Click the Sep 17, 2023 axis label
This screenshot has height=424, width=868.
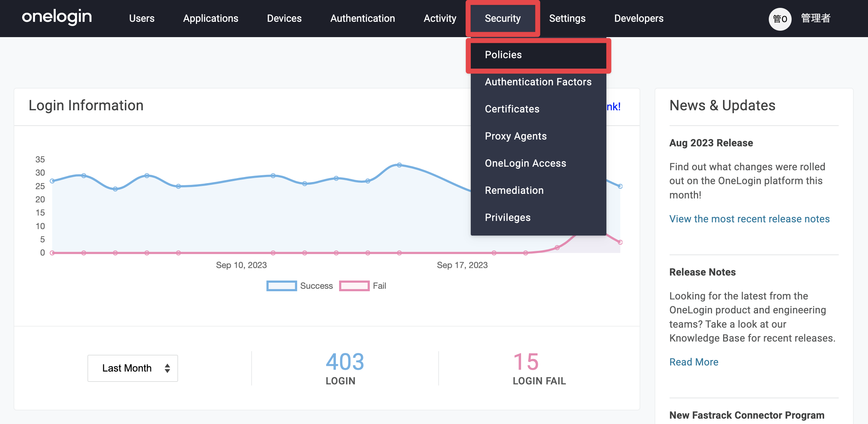(462, 265)
